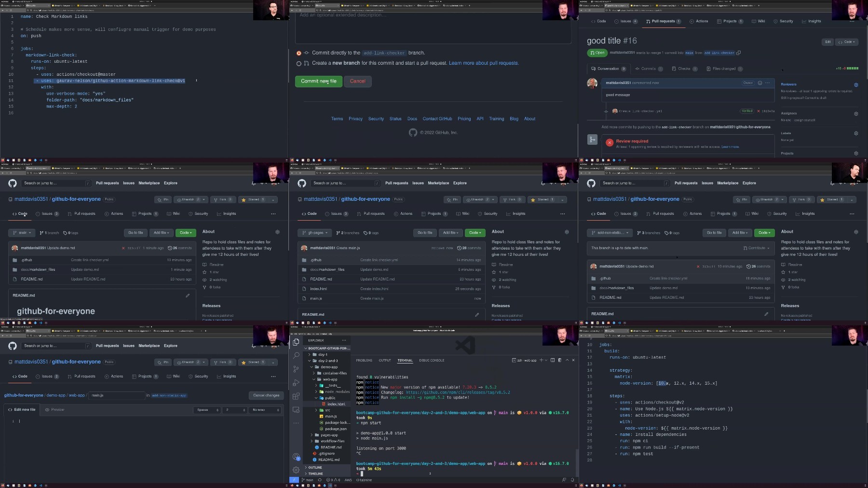Open the Files changed tab on the PR
The height and width of the screenshot is (488, 868).
[x=724, y=69]
